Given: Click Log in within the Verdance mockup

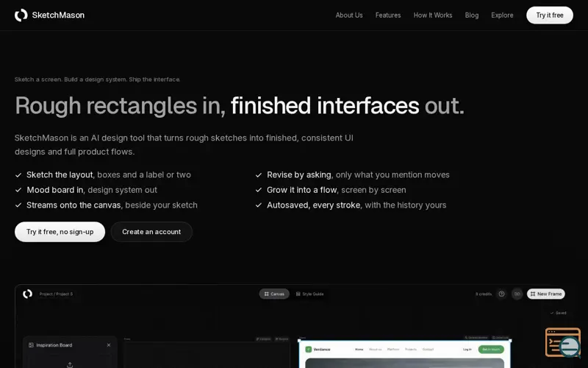Looking at the screenshot, I should click(467, 349).
